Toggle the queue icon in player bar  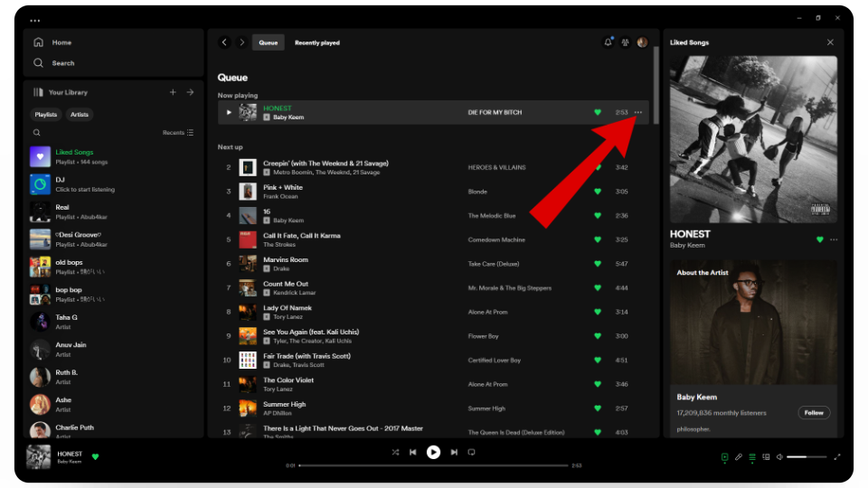[752, 457]
